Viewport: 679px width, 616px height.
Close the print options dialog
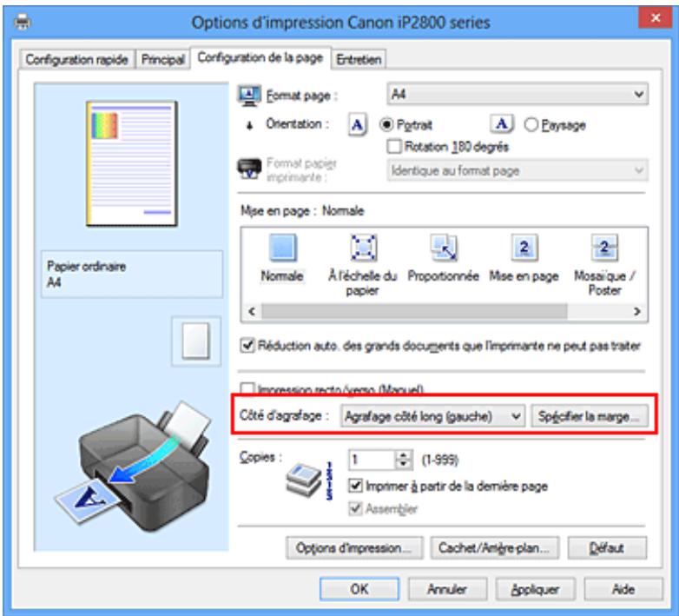(x=656, y=17)
